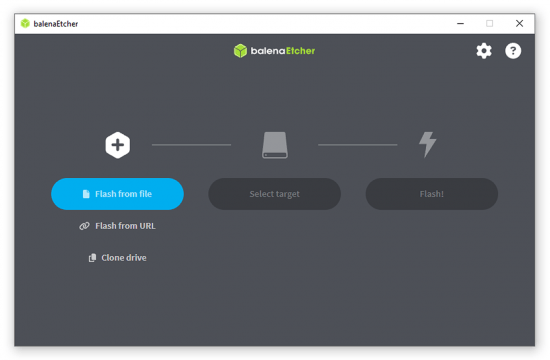Screen dimensions: 550x360
Task: Click the lightning bolt flash icon
Action: click(x=428, y=145)
